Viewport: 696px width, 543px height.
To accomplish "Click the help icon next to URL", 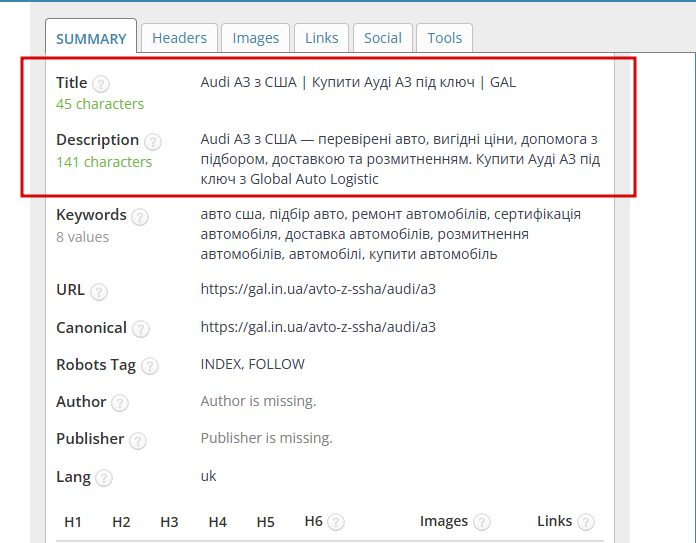I will pos(99,292).
